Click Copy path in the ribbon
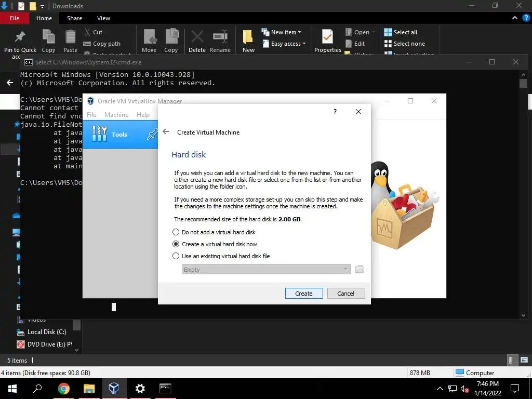 click(102, 44)
